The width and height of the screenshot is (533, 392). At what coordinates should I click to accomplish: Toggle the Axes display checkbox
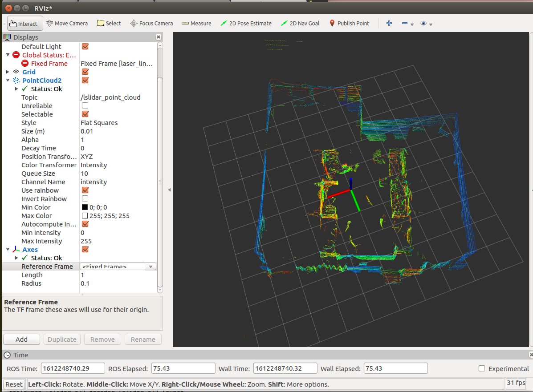click(x=85, y=249)
